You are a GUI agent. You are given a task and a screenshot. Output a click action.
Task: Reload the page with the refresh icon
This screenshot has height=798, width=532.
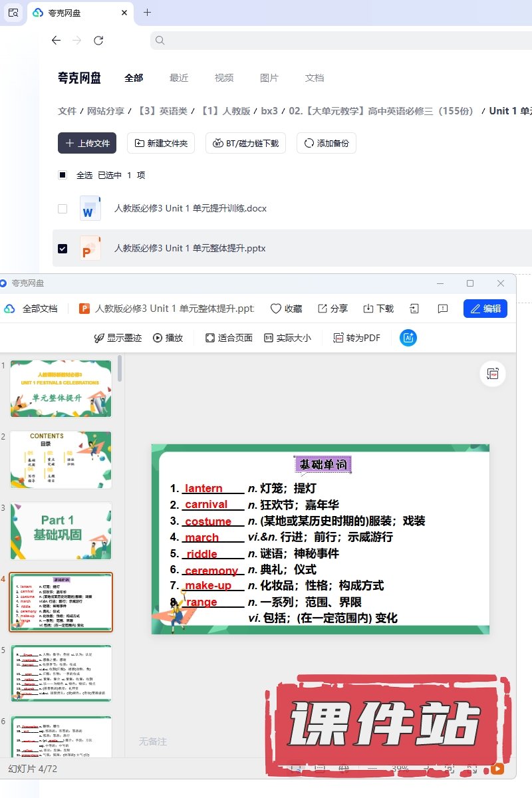(x=98, y=41)
